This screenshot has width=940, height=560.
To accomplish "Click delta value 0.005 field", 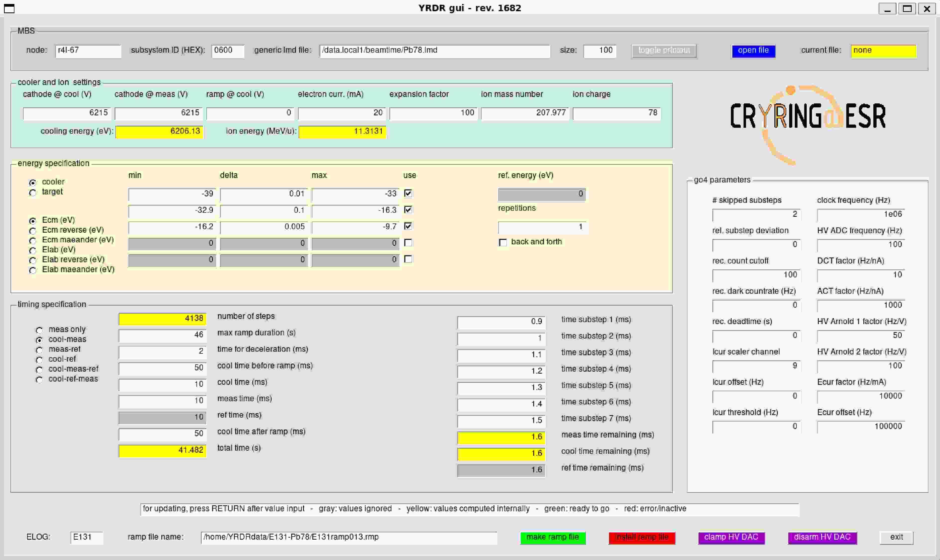I will coord(264,227).
